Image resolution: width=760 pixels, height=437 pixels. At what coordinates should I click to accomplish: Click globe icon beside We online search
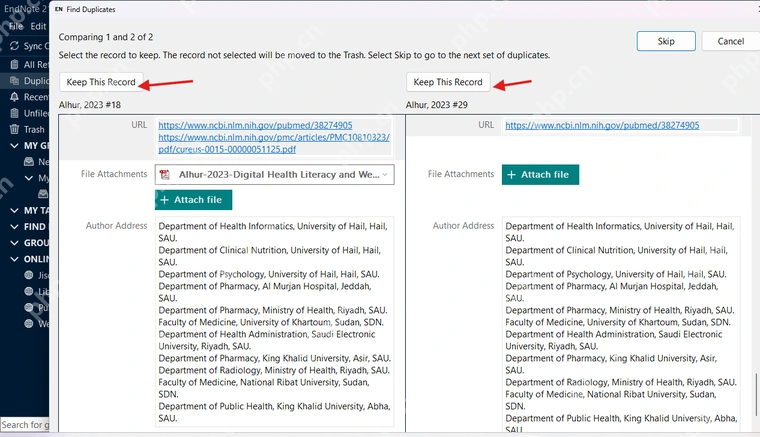tap(29, 323)
